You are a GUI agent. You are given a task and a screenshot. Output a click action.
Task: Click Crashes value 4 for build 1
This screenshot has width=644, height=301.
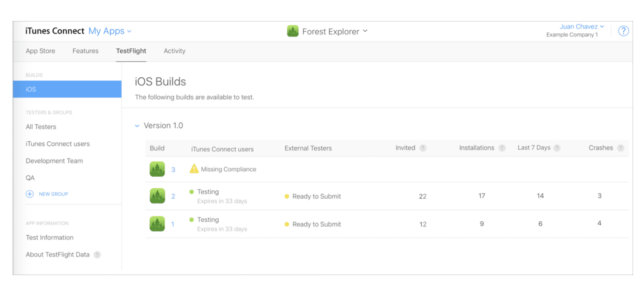point(599,223)
